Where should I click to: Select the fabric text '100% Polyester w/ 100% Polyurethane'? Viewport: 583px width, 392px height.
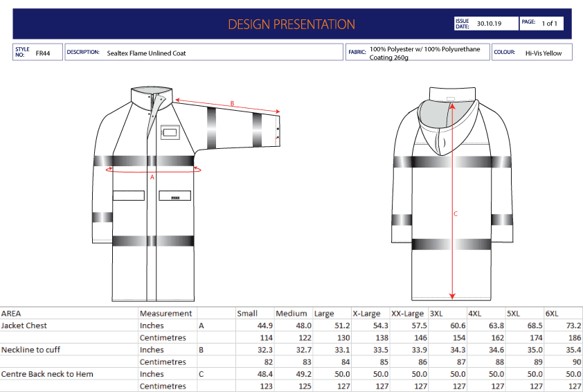click(424, 49)
